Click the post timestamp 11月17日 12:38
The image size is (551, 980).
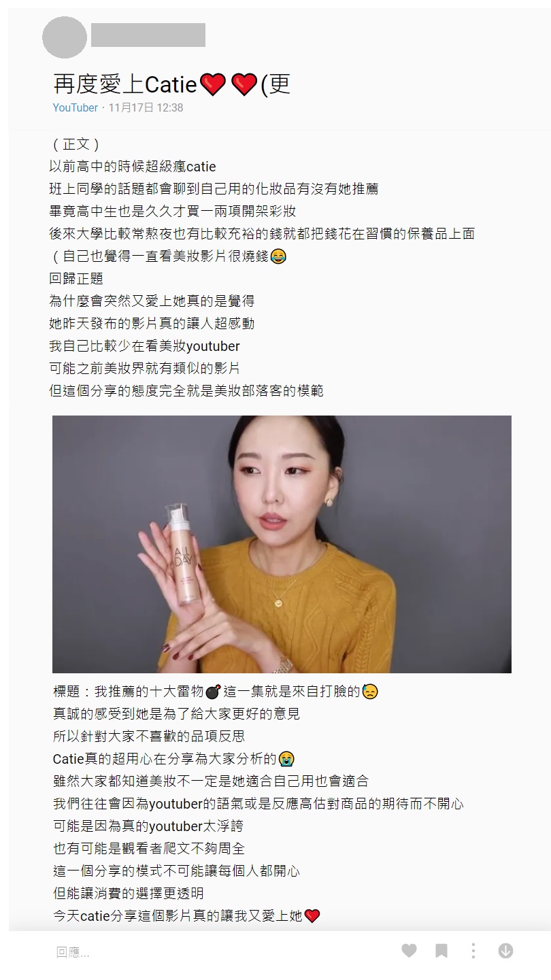pyautogui.click(x=146, y=107)
